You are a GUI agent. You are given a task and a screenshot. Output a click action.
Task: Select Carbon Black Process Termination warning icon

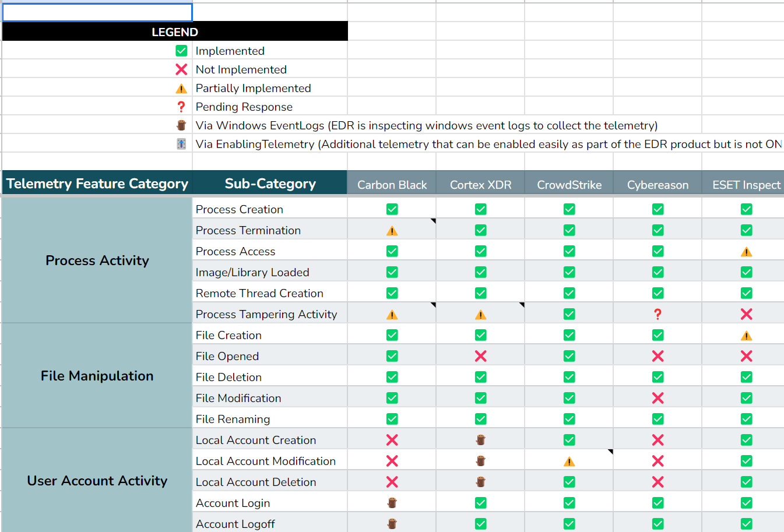[392, 231]
